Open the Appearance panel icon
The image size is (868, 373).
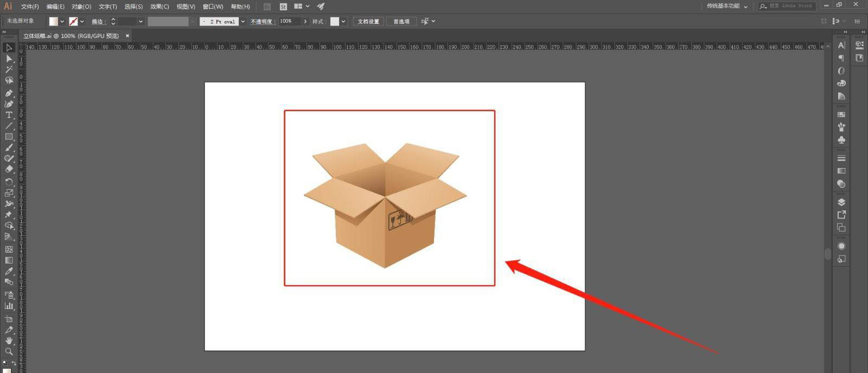pos(841,246)
